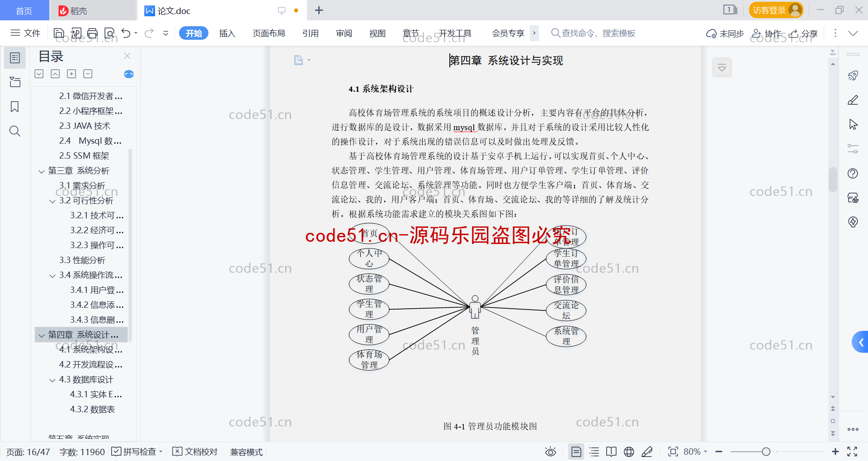
Task: Enter full screen mode
Action: pos(852,452)
